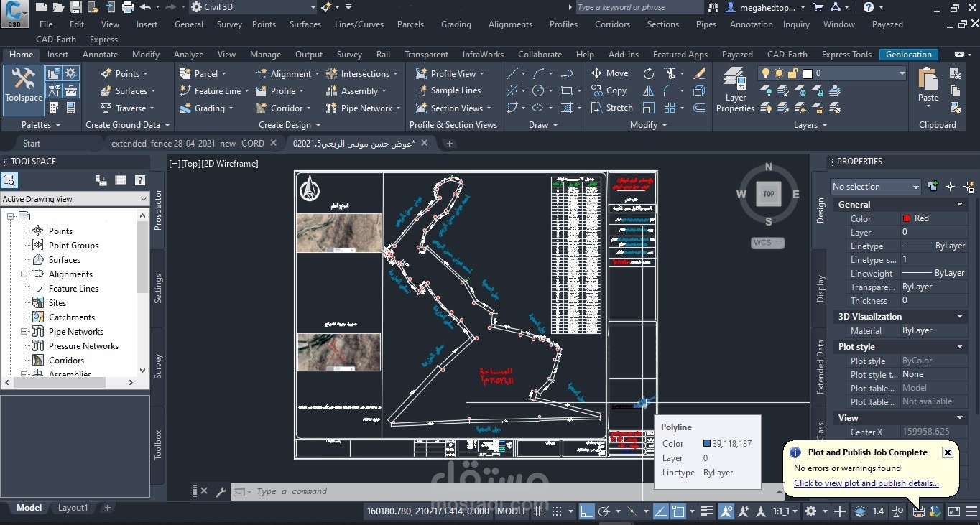
Task: Toggle clean screen full-screen icon
Action: pyautogui.click(x=954, y=511)
